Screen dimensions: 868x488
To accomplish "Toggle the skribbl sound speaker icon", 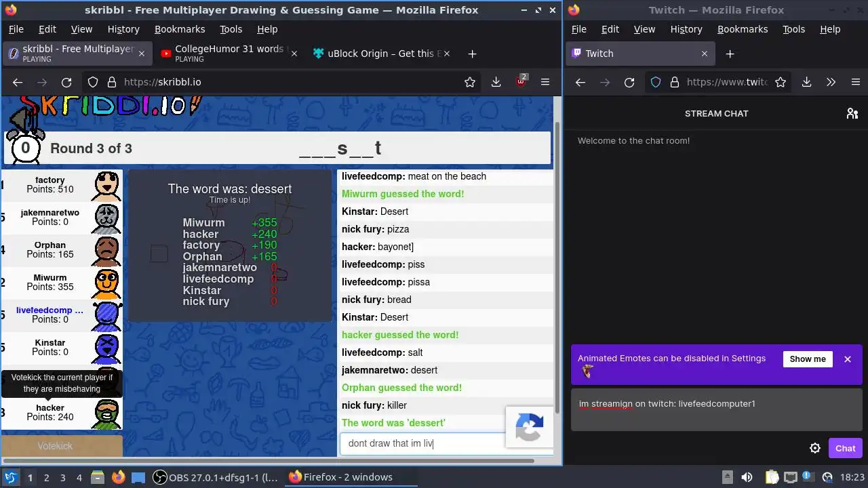I will click(24, 121).
